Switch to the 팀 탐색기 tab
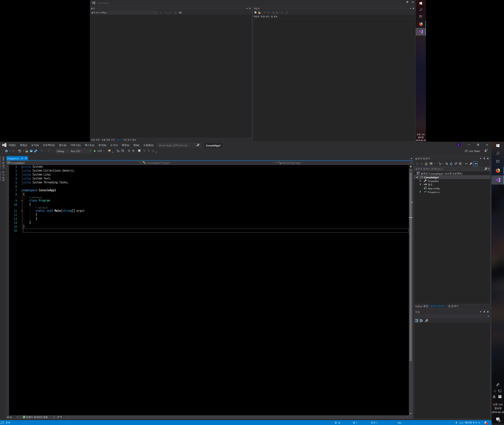The width and height of the screenshot is (504, 425). coord(453,306)
